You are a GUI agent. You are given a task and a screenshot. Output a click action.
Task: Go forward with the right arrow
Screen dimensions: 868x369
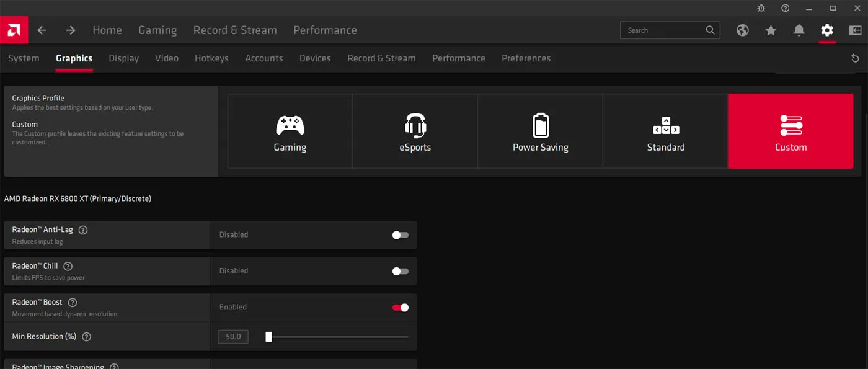pos(71,30)
